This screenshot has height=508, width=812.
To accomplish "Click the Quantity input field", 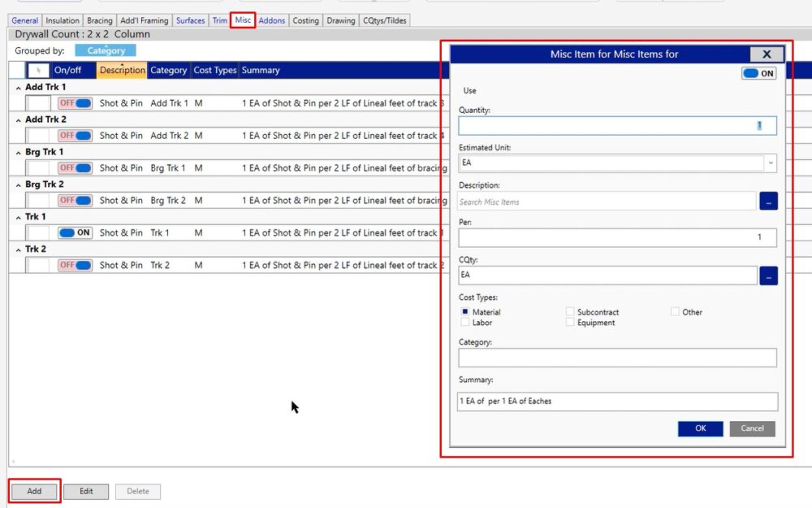I will 617,126.
